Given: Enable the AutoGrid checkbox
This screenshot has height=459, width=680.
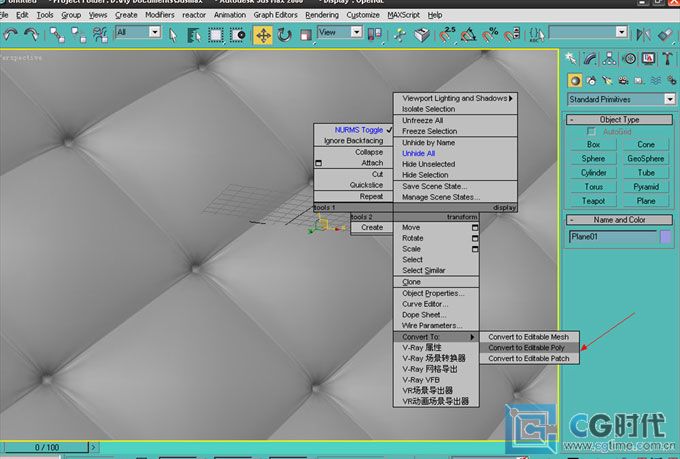Looking at the screenshot, I should (592, 132).
